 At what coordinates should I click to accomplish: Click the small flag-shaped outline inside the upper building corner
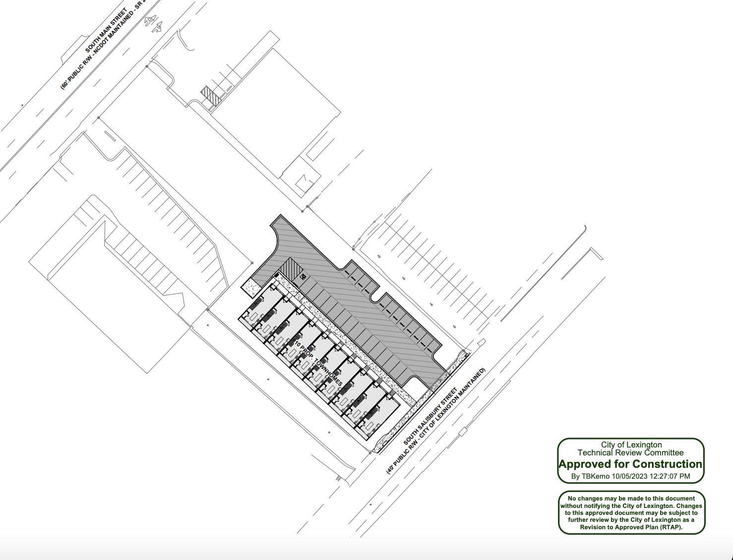(304, 183)
